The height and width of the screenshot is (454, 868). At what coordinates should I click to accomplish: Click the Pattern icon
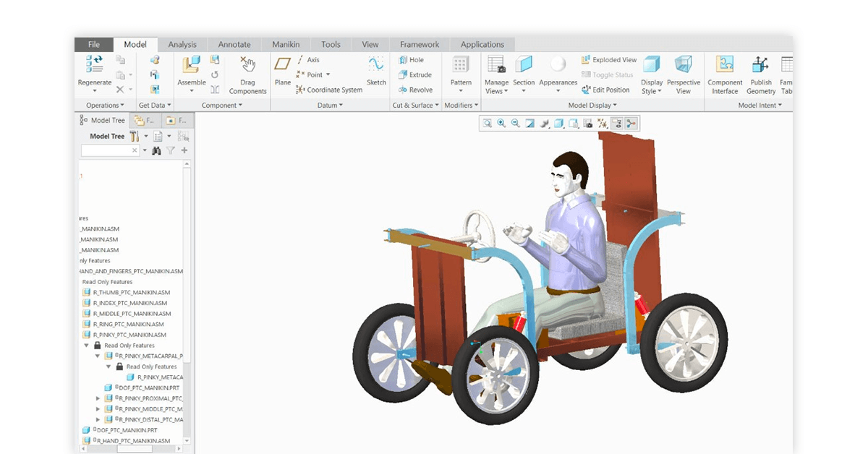pos(461,64)
